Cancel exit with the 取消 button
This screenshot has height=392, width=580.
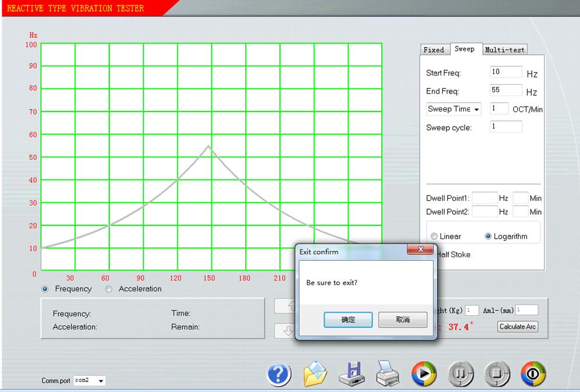click(x=403, y=319)
